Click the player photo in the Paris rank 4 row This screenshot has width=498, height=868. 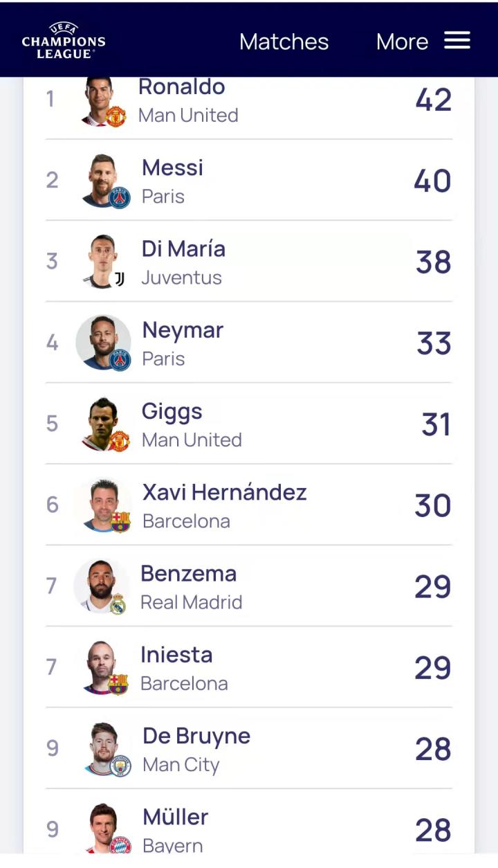(x=102, y=342)
